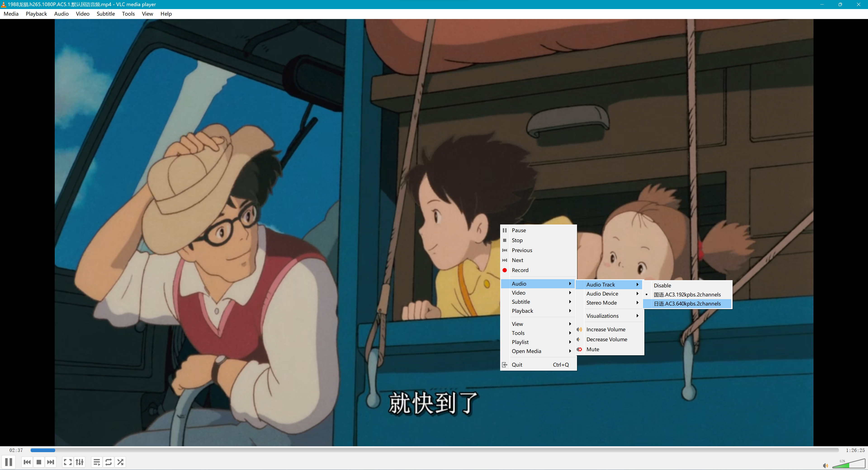Image resolution: width=868 pixels, height=470 pixels.
Task: Choose Pause in the context menu
Action: 538,230
